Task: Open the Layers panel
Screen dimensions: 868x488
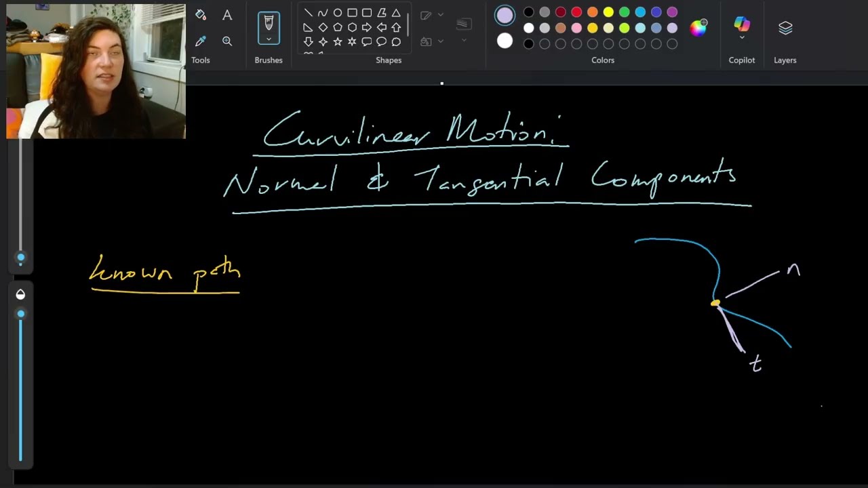Action: point(785,28)
